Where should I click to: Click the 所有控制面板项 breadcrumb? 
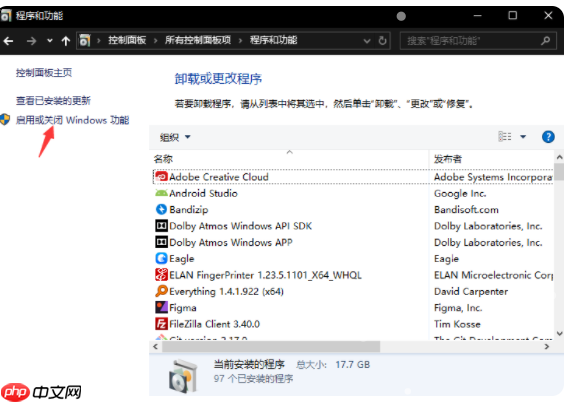click(x=198, y=40)
